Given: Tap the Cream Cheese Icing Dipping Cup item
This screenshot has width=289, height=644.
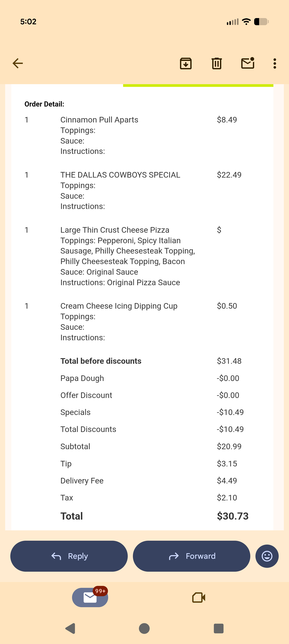Looking at the screenshot, I should click(x=119, y=306).
